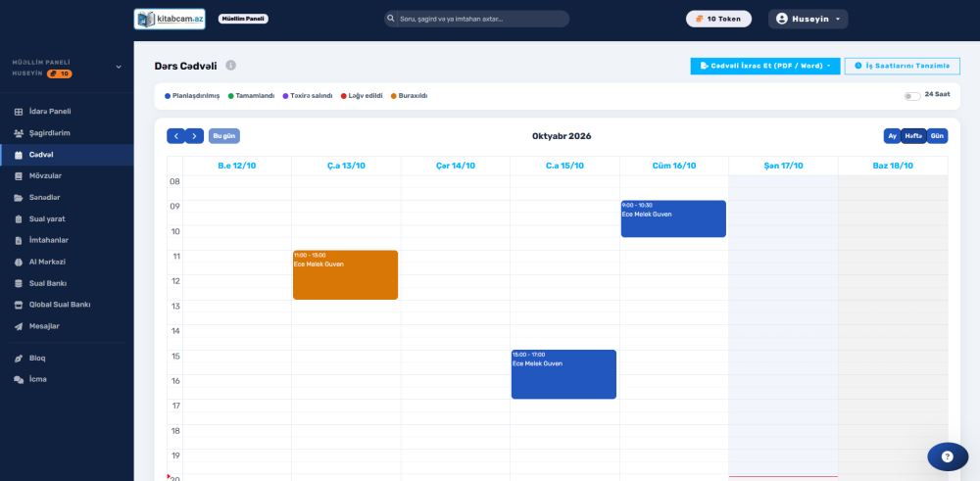Click the kitabcam.az logo

click(x=170, y=19)
